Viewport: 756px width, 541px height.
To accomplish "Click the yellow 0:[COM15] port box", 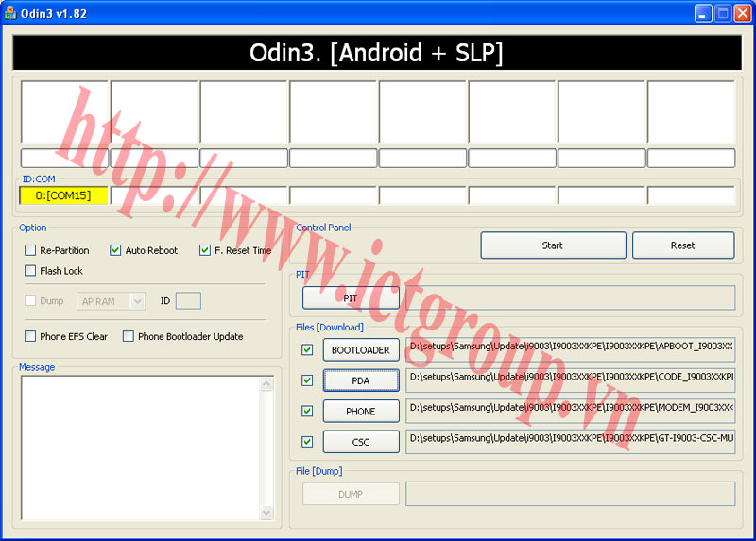I will [x=63, y=195].
